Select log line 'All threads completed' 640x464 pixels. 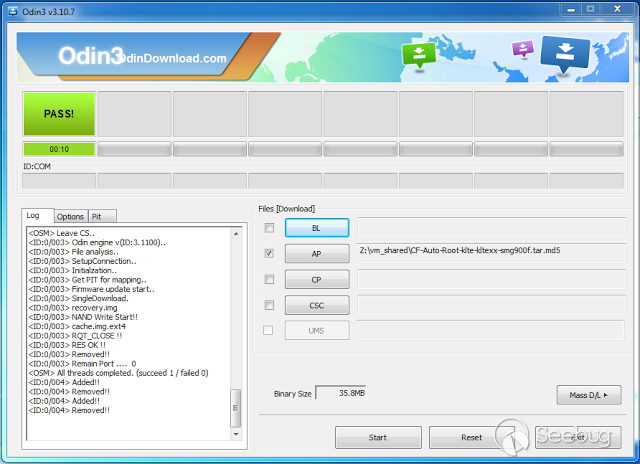coord(118,373)
